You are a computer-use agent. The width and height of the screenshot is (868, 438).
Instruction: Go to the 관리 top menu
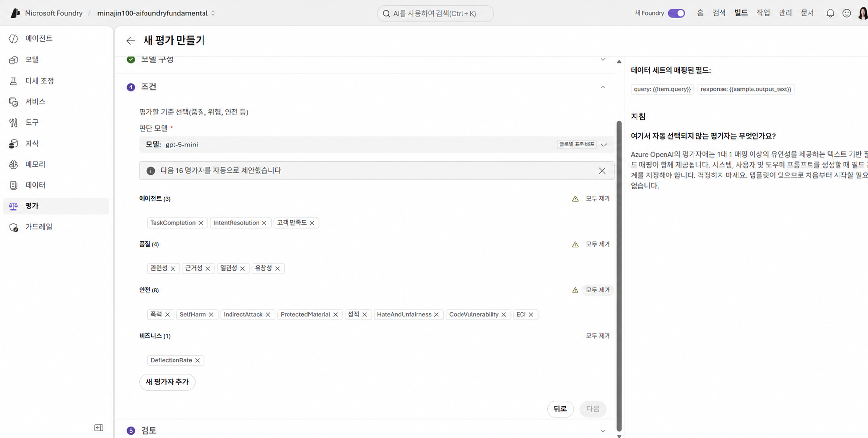click(x=785, y=13)
